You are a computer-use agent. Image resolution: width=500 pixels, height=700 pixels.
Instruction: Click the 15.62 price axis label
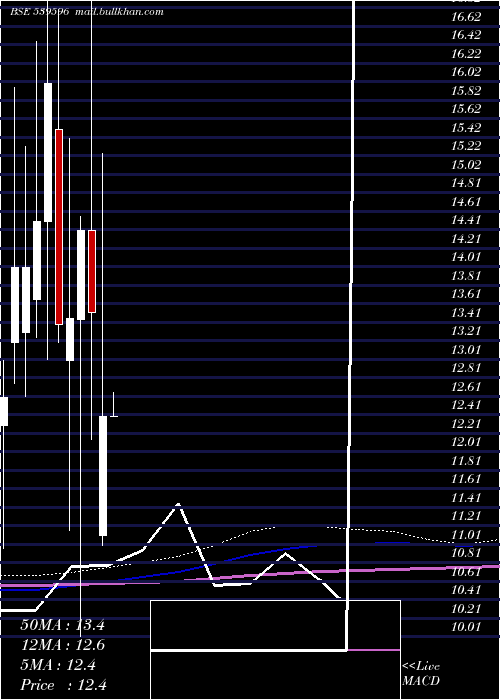[x=467, y=109]
